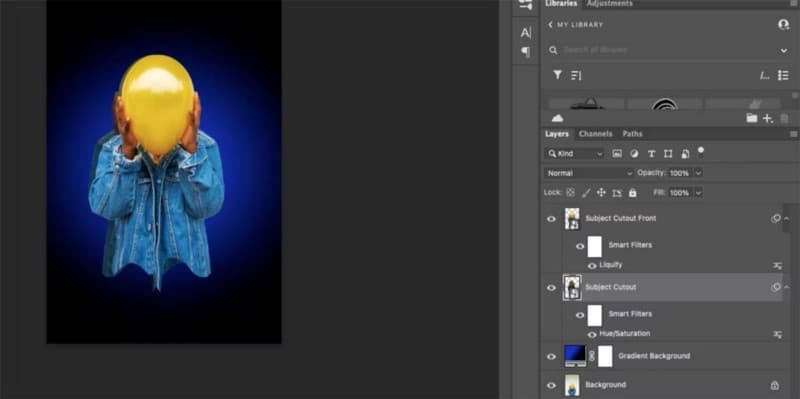This screenshot has width=800, height=399.
Task: Switch library to list view icon
Action: coord(783,76)
